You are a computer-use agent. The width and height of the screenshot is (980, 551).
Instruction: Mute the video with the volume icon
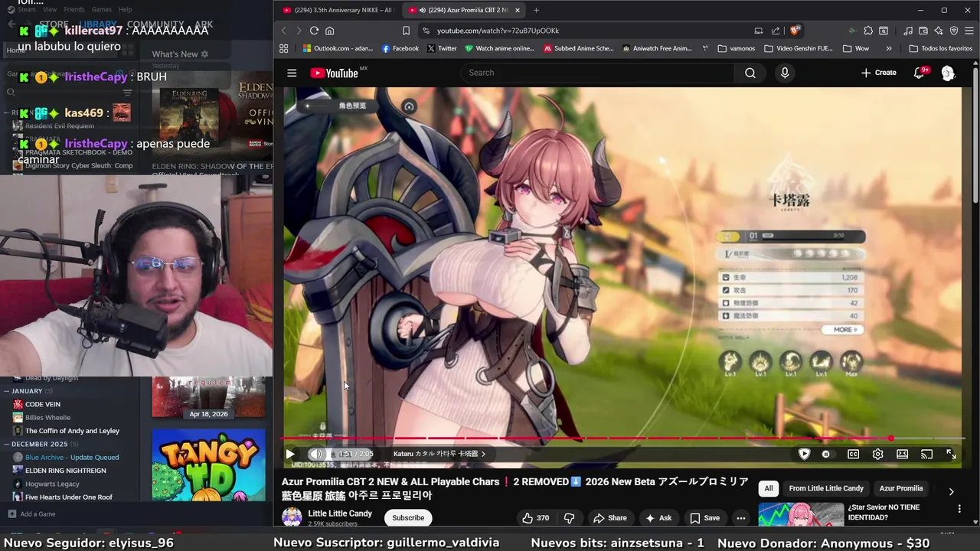[316, 454]
